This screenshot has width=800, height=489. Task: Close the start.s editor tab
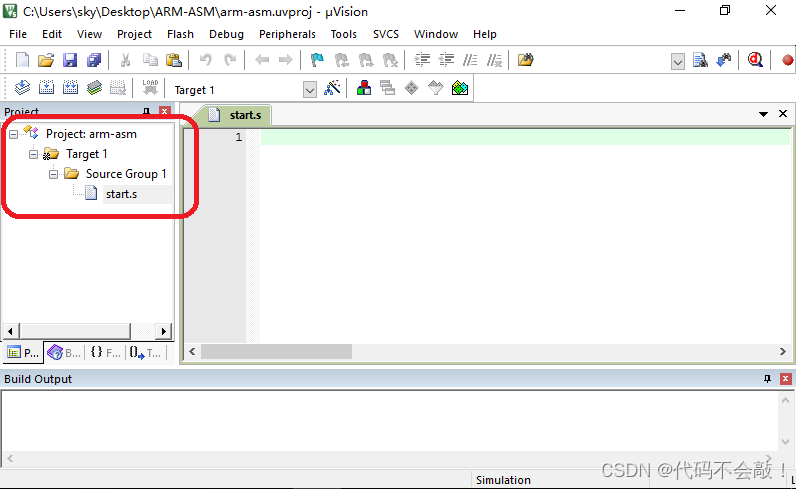(783, 114)
